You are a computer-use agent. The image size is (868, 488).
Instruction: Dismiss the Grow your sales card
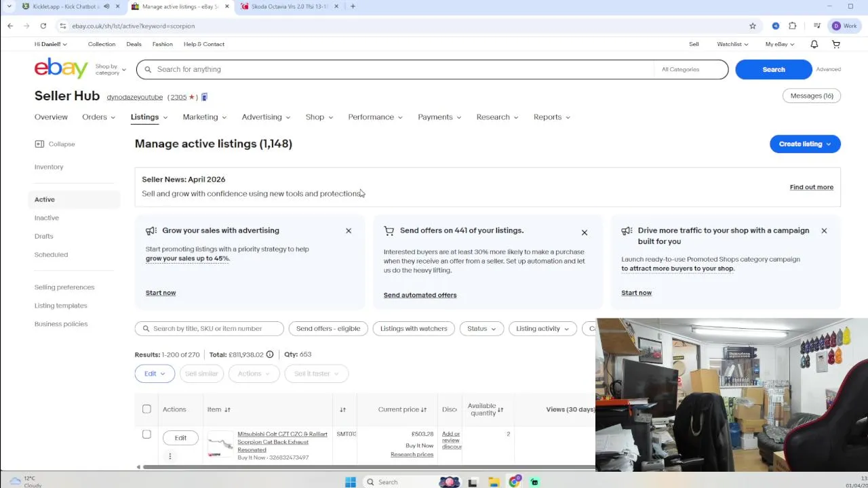[x=349, y=231]
